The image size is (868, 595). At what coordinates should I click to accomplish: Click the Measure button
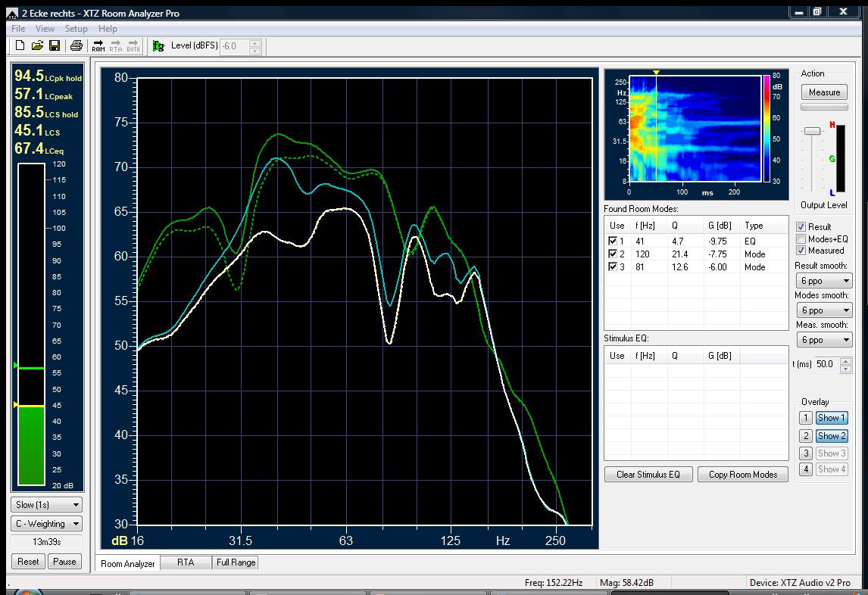[x=824, y=92]
